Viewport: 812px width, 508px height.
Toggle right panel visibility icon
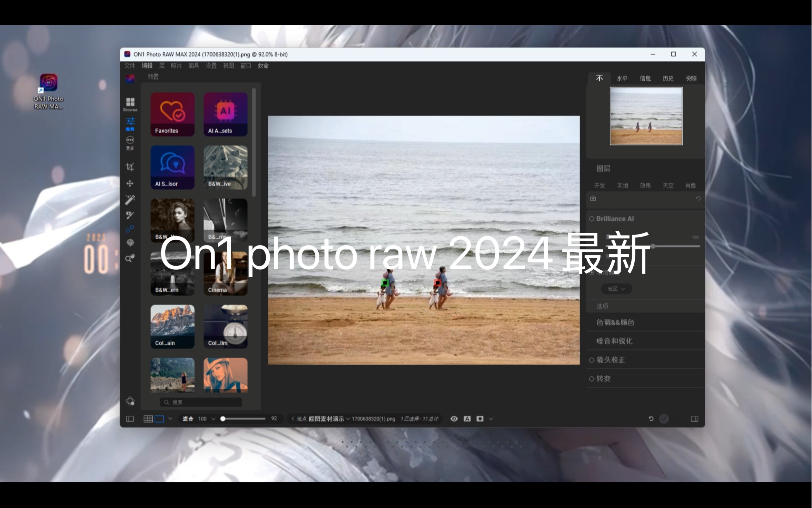coord(694,419)
